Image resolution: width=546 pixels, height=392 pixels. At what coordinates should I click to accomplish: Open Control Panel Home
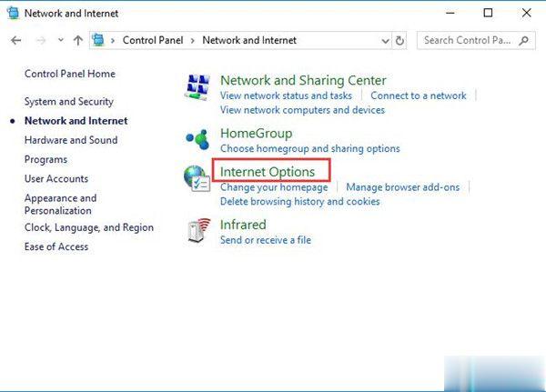tap(70, 74)
